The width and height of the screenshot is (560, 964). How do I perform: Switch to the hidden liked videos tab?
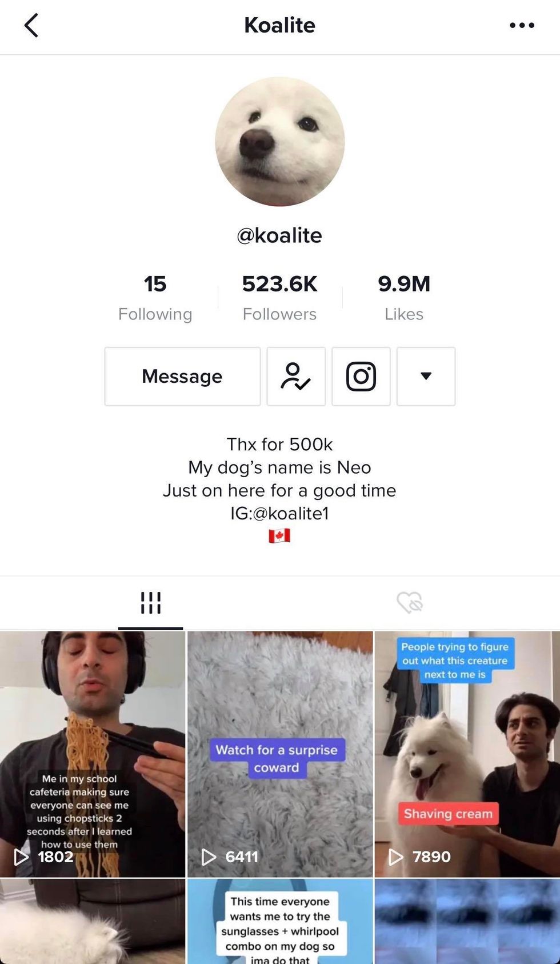point(409,603)
